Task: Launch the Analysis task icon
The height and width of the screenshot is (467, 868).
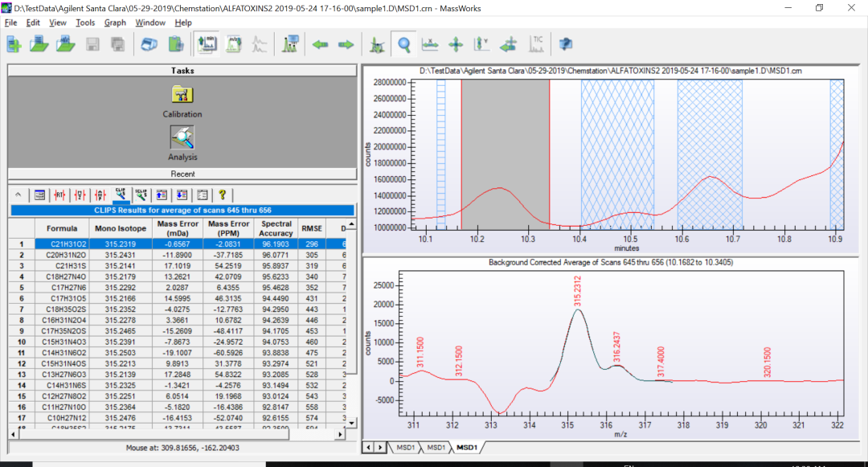Action: pos(182,137)
